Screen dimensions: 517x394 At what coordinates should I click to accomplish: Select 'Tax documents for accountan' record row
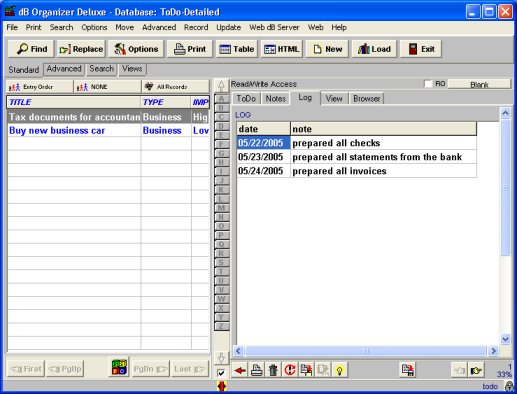(x=108, y=117)
